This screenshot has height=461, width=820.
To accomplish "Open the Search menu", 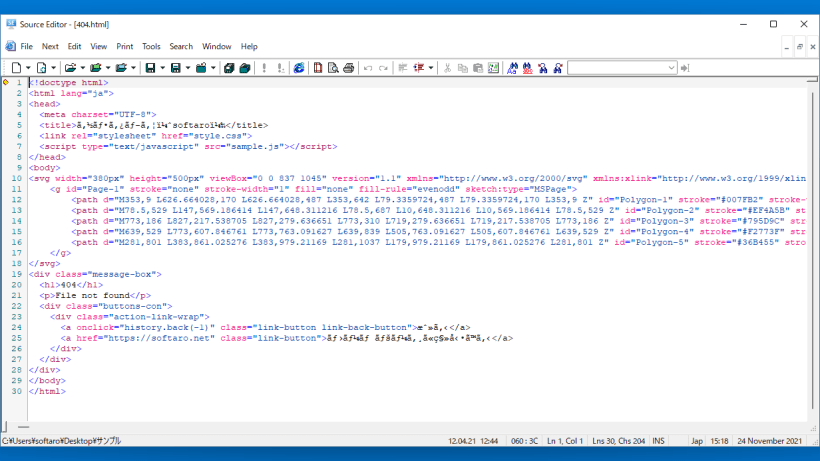I will 181,47.
